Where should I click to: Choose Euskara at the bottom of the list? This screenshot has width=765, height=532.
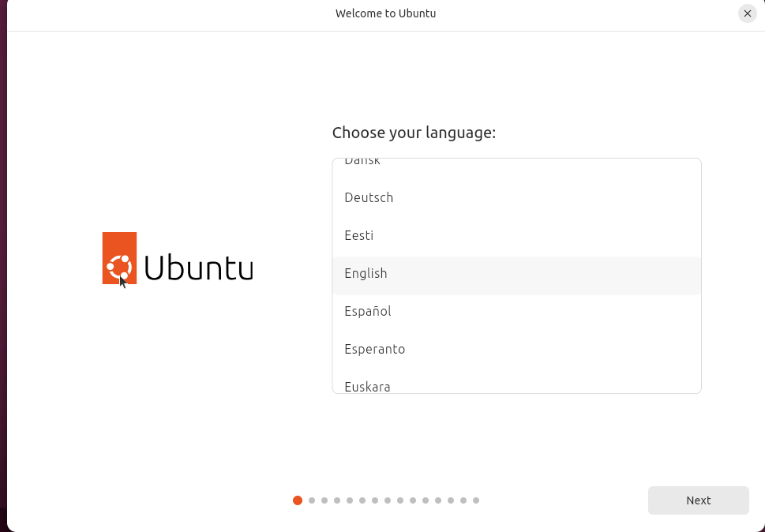tap(368, 386)
